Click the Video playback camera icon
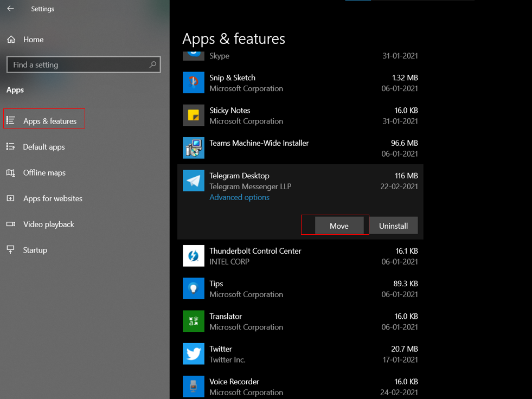Image resolution: width=532 pixels, height=399 pixels. 11,224
